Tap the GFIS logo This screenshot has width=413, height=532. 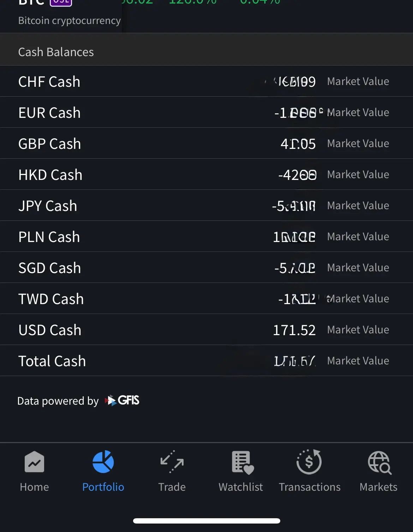pos(122,400)
